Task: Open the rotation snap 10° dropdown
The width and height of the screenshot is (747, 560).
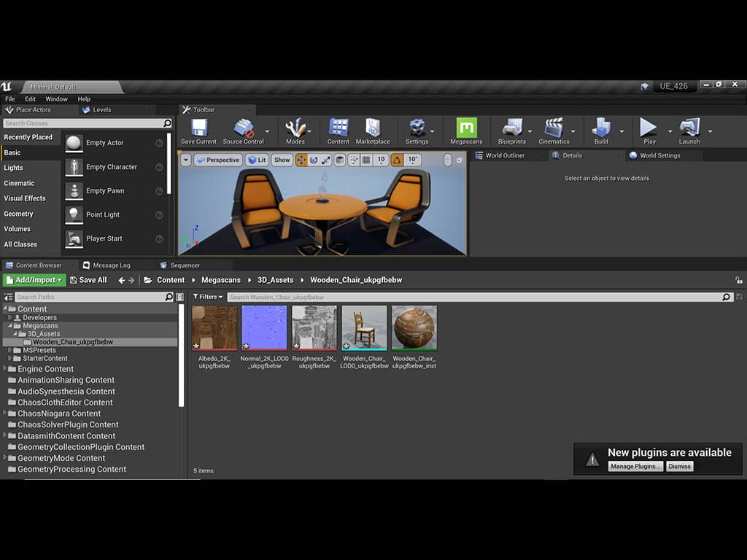Action: click(413, 160)
